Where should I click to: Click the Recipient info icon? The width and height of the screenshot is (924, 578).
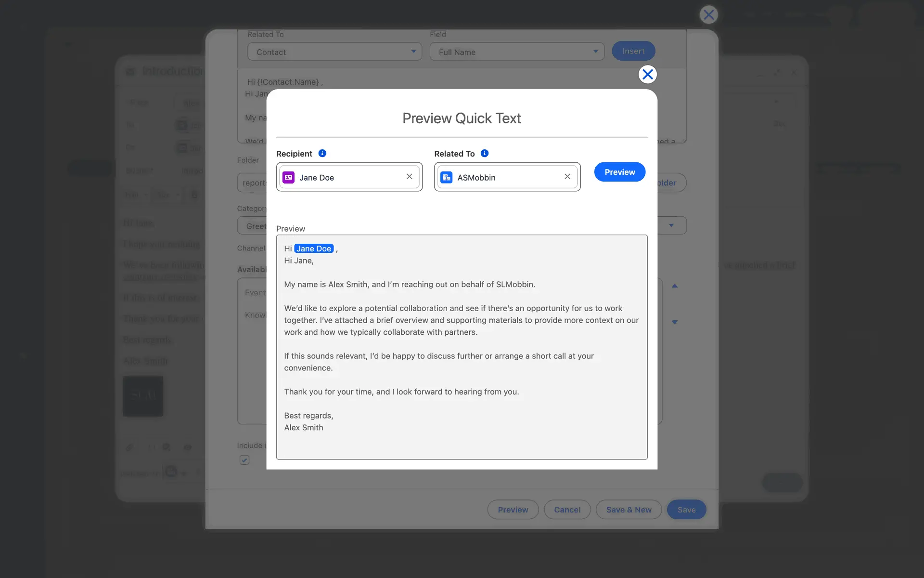click(322, 153)
